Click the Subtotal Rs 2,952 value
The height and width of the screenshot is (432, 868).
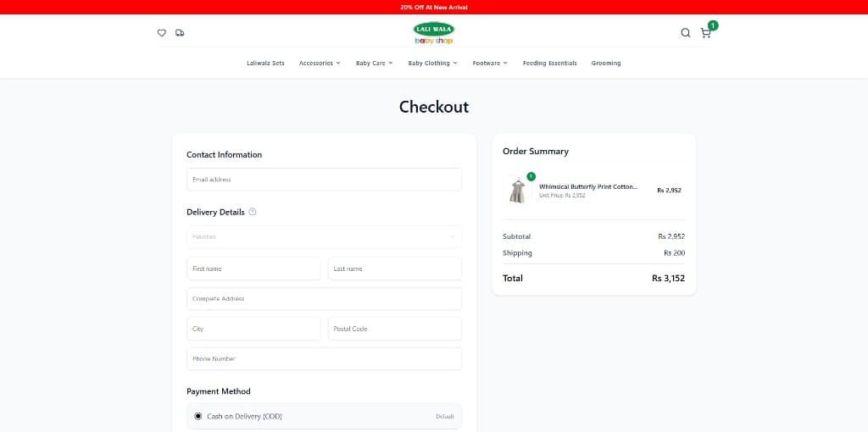pyautogui.click(x=671, y=236)
